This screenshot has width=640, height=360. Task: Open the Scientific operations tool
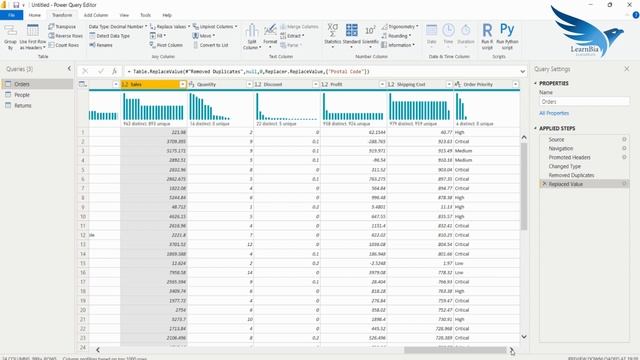tap(370, 36)
